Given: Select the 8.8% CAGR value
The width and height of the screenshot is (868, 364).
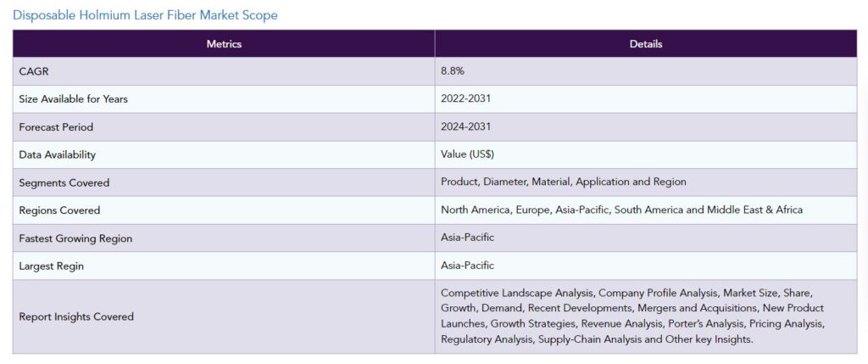Looking at the screenshot, I should (453, 71).
